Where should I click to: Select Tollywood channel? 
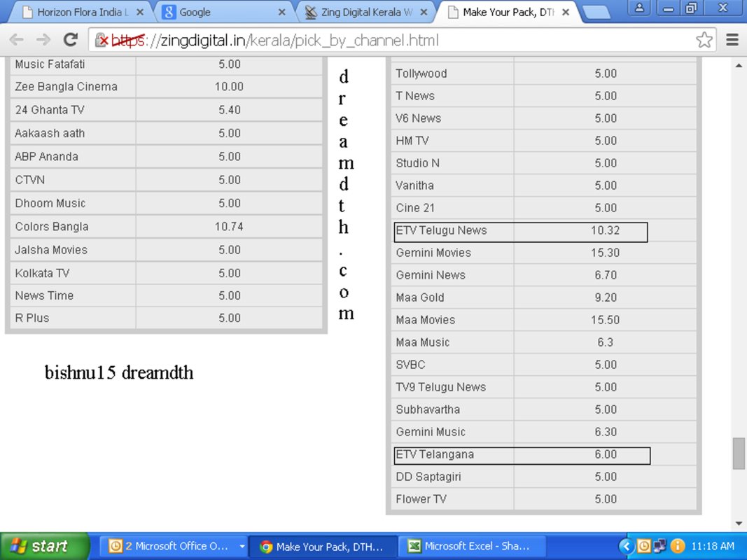421,73
